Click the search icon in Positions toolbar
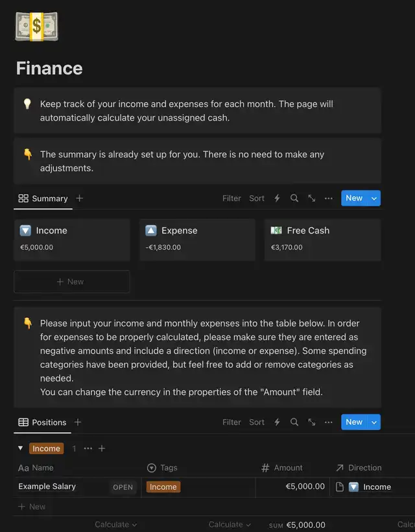Viewport: 415px width, 532px height. [x=294, y=422]
